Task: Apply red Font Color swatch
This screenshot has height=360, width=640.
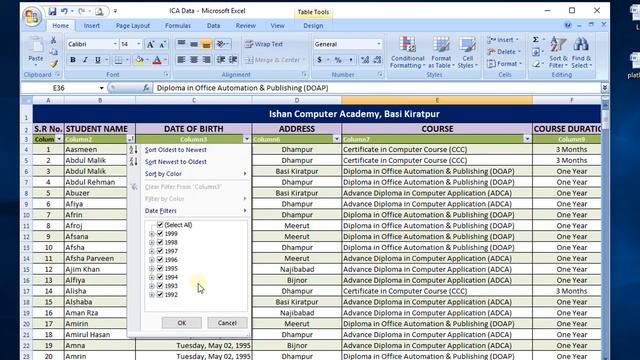Action: coord(157,60)
